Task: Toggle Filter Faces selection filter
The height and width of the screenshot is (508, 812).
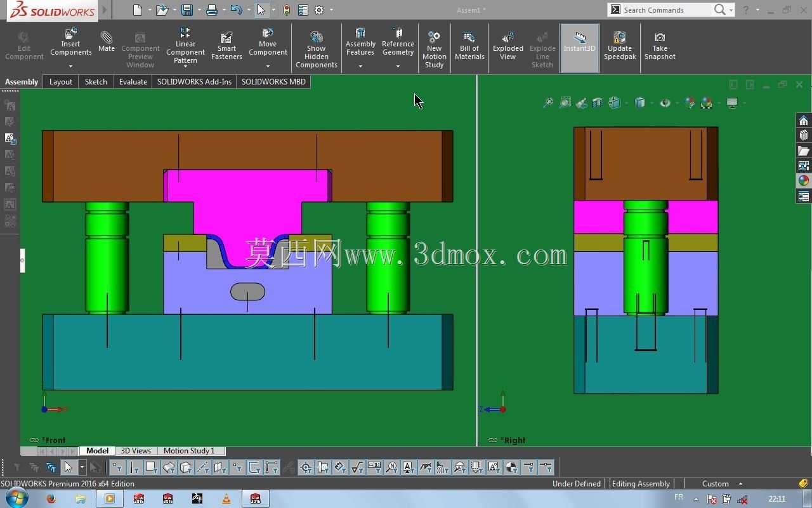Action: click(152, 467)
